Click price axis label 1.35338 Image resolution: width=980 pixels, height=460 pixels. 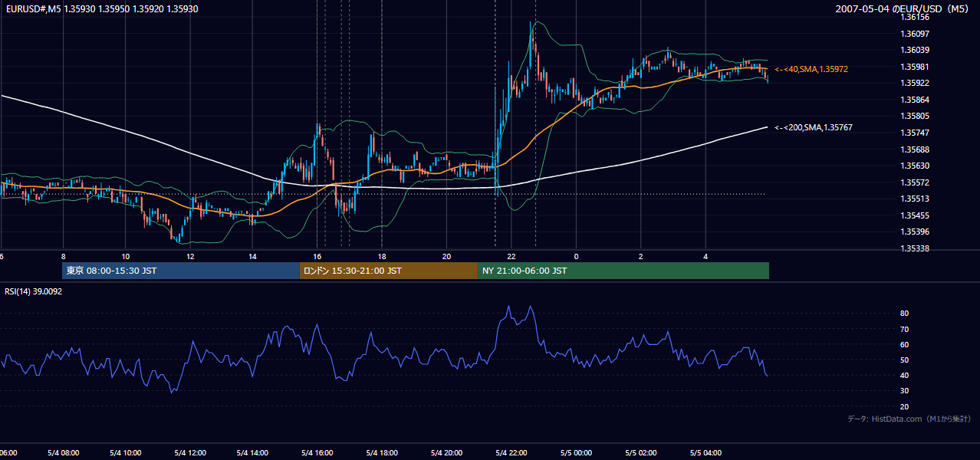click(915, 248)
